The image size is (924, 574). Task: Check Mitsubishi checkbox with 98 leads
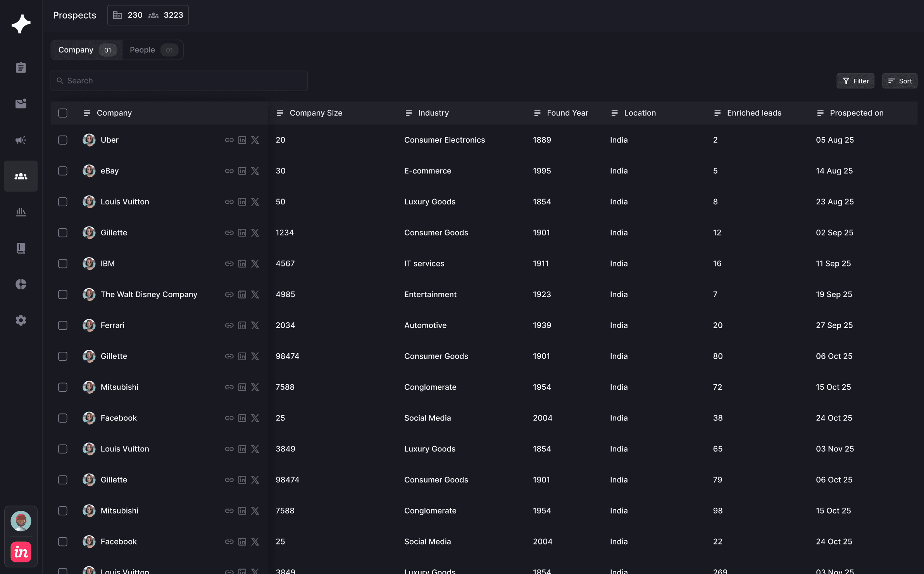click(63, 511)
